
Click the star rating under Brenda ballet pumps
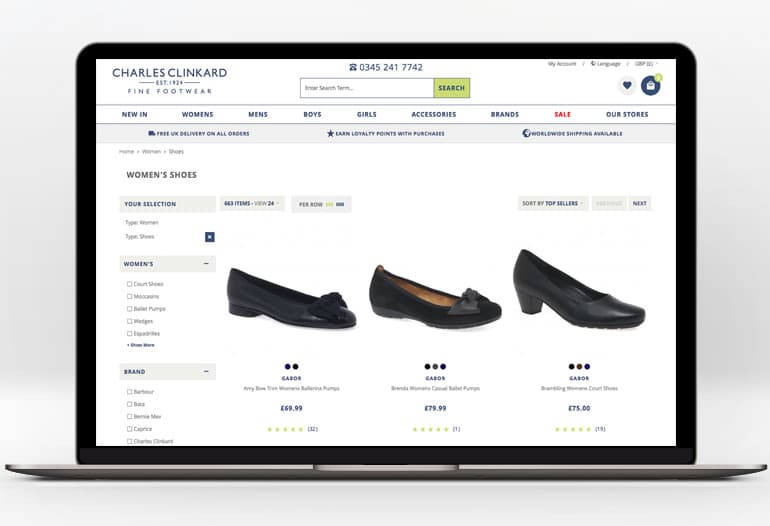(431, 429)
